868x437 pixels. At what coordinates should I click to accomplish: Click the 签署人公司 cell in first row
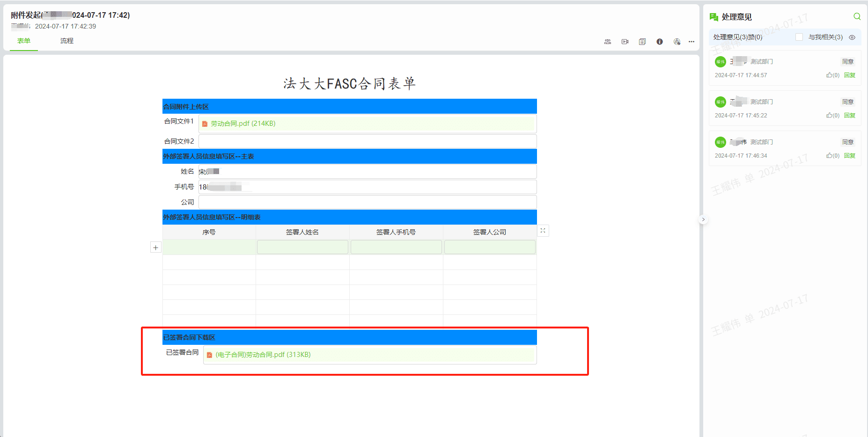click(x=490, y=247)
